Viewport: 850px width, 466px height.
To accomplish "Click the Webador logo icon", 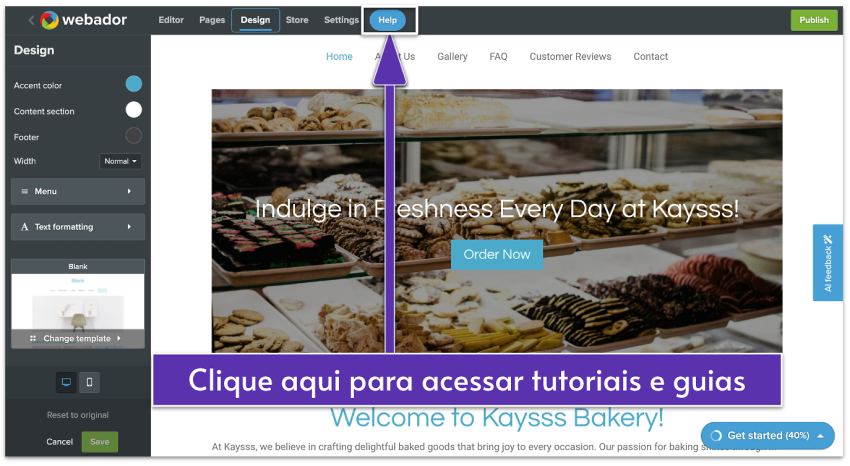I will [49, 20].
